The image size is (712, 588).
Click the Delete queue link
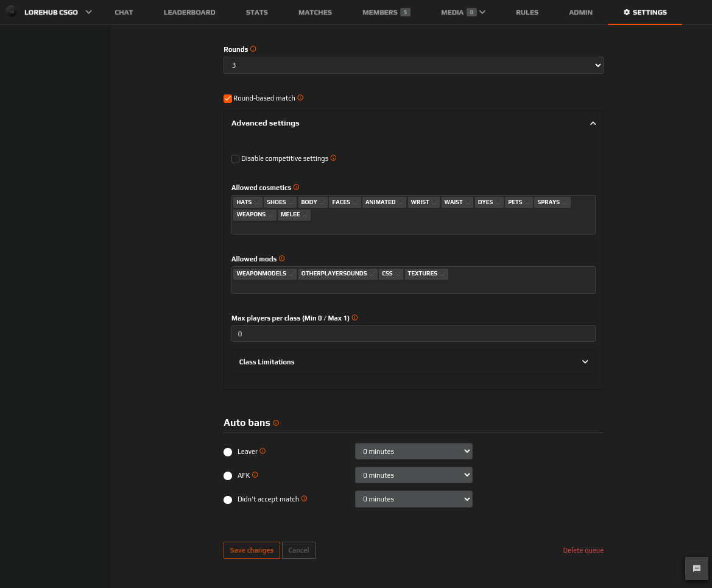coord(583,550)
